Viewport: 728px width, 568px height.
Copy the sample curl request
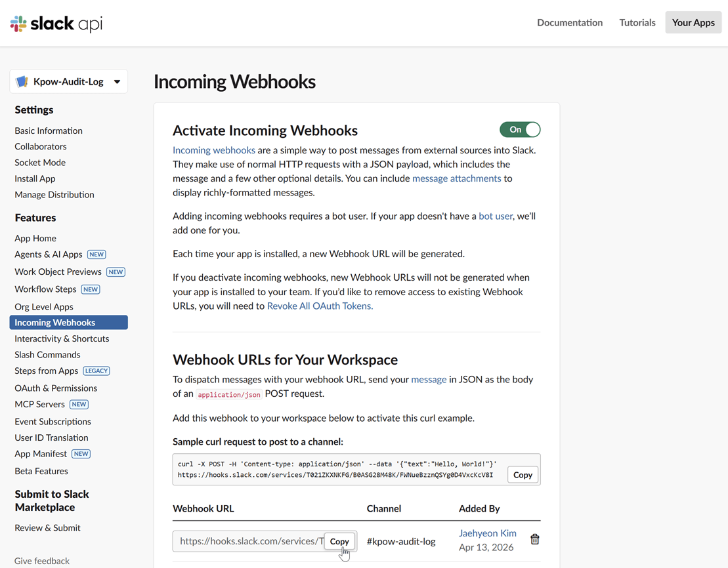[x=523, y=475]
